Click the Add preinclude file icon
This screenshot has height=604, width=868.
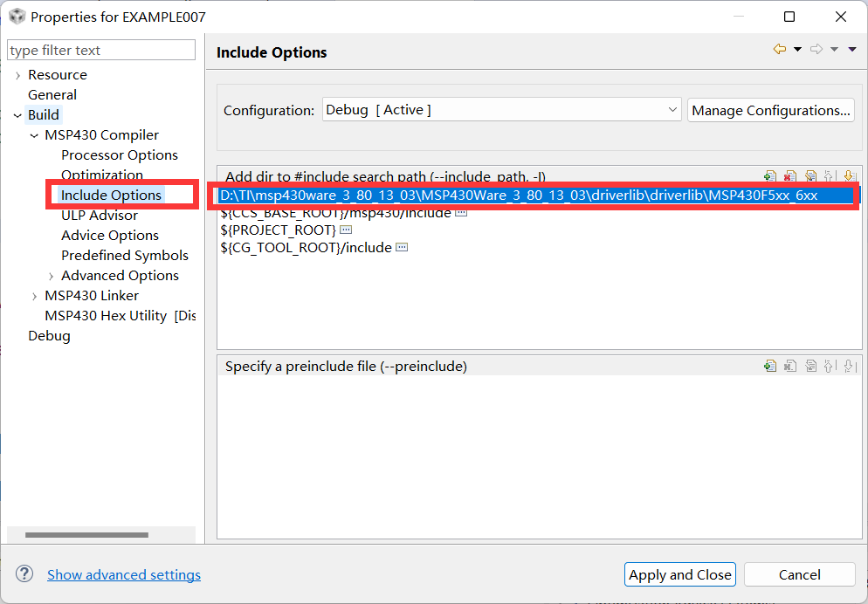pyautogui.click(x=769, y=367)
